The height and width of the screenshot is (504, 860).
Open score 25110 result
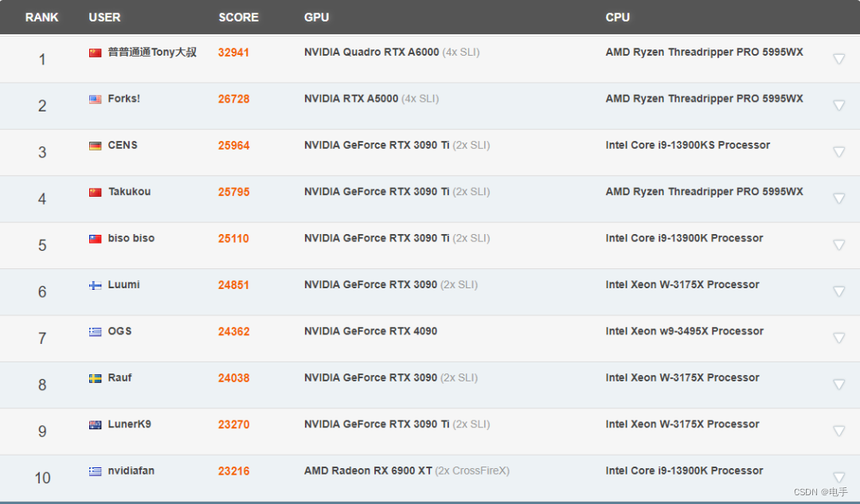pyautogui.click(x=233, y=239)
